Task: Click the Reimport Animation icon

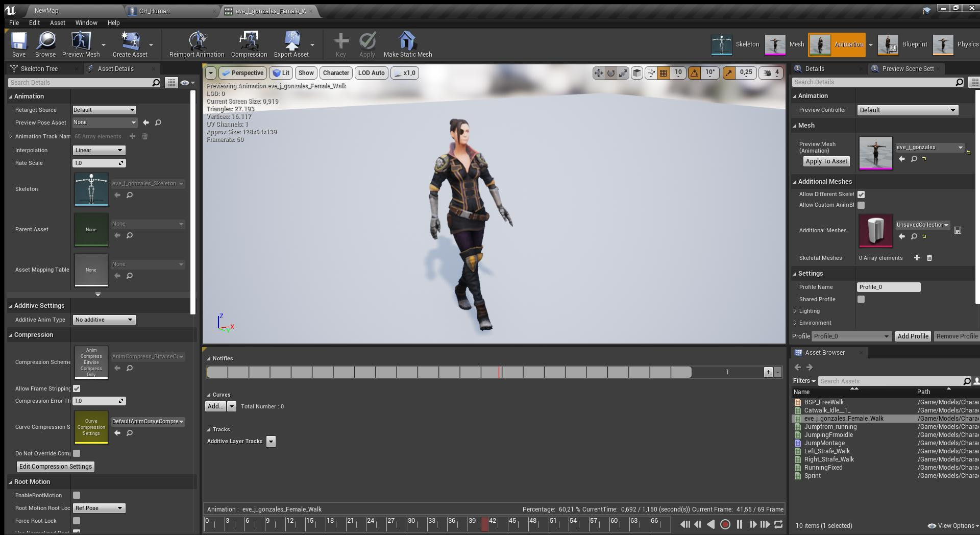Action: click(197, 44)
